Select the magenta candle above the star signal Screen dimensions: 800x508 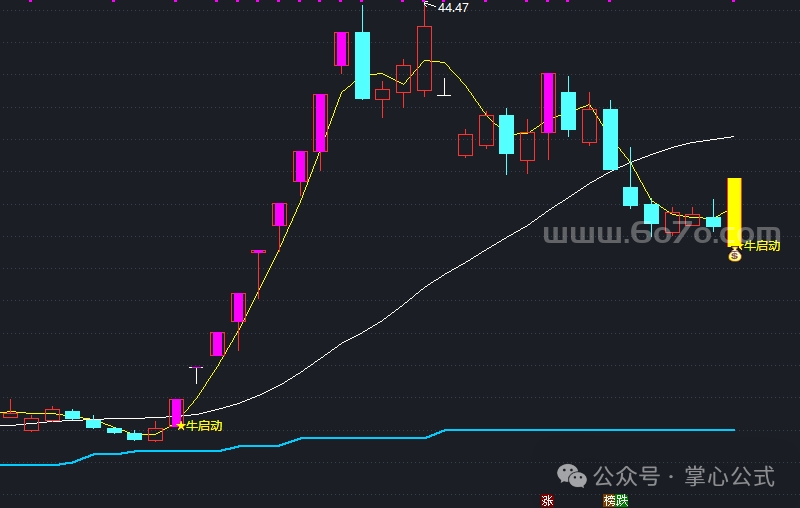click(176, 413)
